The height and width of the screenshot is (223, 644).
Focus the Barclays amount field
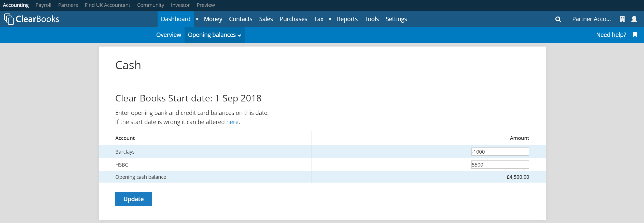pos(500,152)
